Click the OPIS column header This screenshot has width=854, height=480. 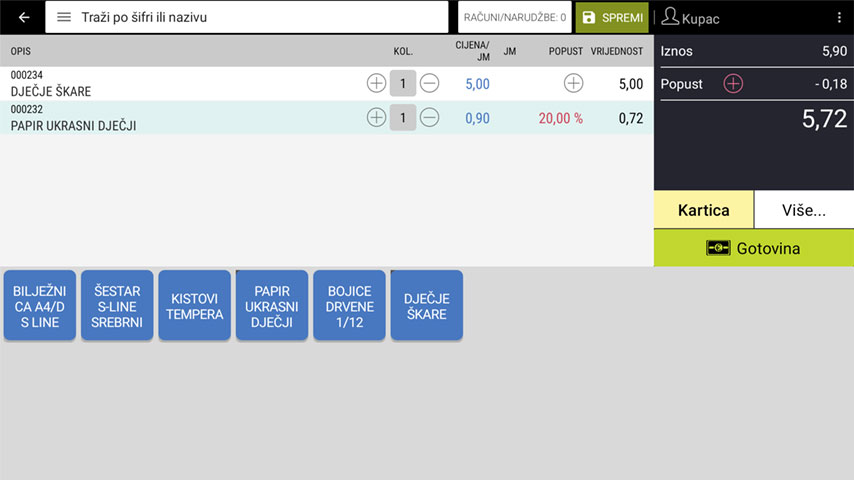[21, 51]
